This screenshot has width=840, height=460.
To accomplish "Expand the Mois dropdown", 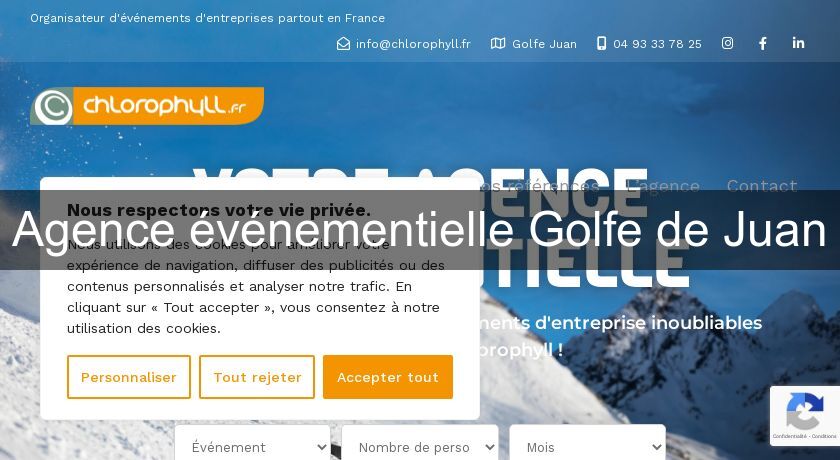I will (x=588, y=447).
